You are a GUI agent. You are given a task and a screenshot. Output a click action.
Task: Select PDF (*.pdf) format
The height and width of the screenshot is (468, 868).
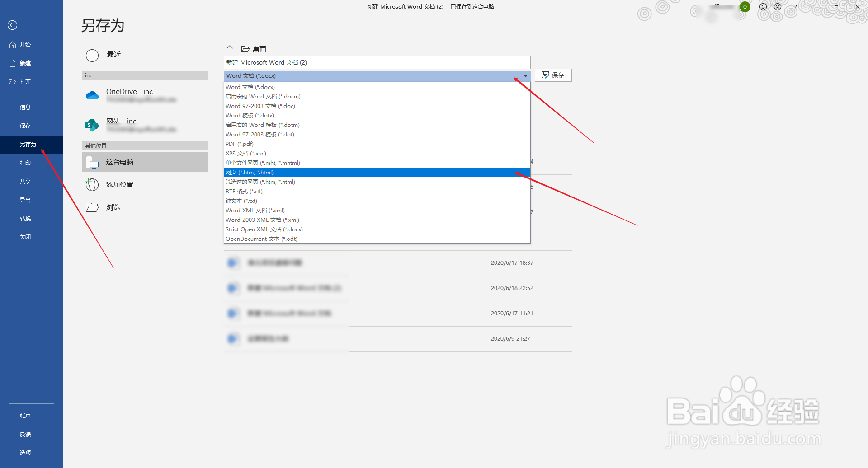377,144
